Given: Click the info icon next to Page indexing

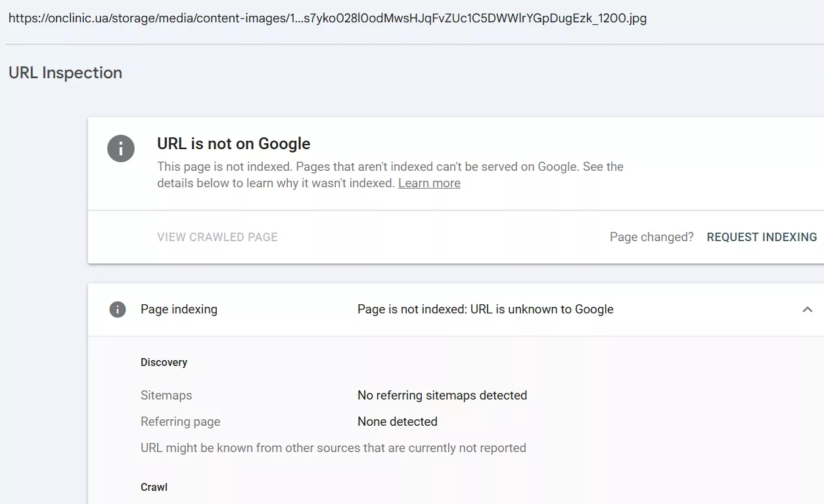Looking at the screenshot, I should (118, 309).
